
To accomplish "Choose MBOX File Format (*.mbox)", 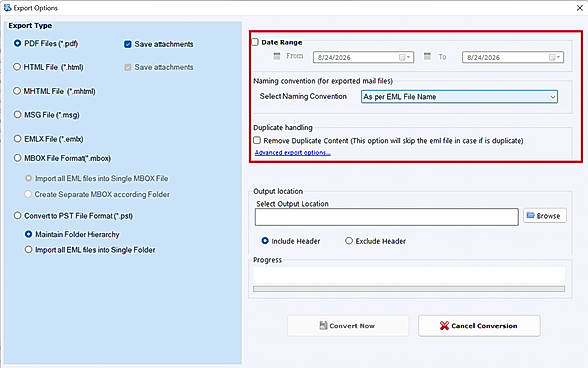I will 17,158.
